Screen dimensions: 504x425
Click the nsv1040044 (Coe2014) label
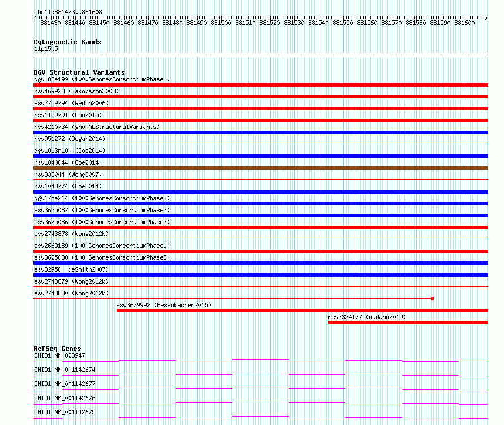pos(68,162)
